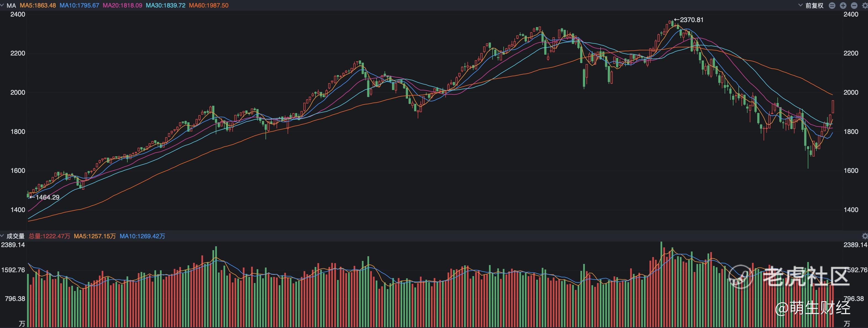Image resolution: width=868 pixels, height=328 pixels.
Task: Click the 老虎社区 watermark logo
Action: [x=789, y=276]
